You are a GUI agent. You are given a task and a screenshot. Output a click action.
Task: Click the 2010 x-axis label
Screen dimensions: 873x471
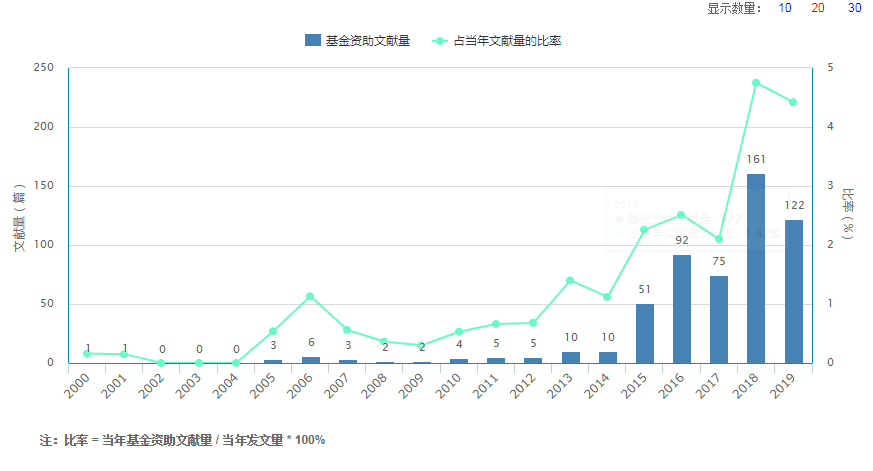448,386
